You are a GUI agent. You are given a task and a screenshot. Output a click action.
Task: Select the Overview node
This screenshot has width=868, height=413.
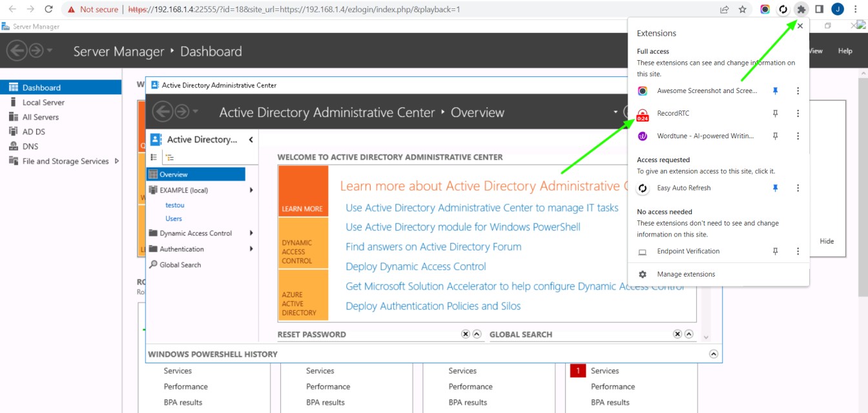196,175
